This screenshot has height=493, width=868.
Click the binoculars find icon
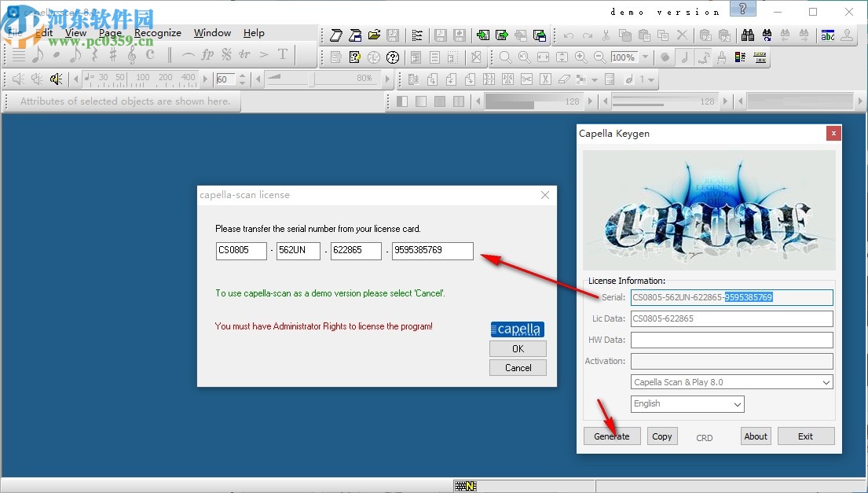[x=747, y=35]
